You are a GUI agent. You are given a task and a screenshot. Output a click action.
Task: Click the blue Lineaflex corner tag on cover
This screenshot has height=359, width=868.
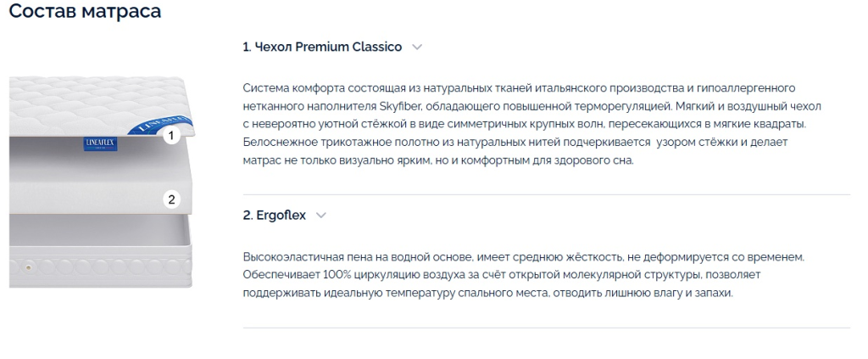click(x=159, y=123)
